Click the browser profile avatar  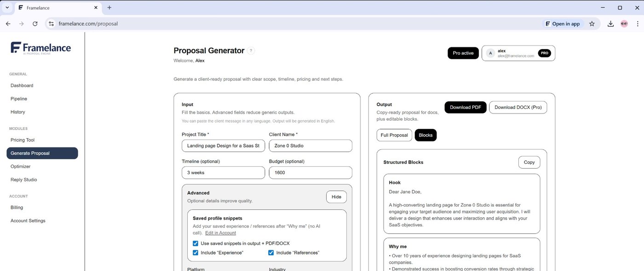point(624,23)
